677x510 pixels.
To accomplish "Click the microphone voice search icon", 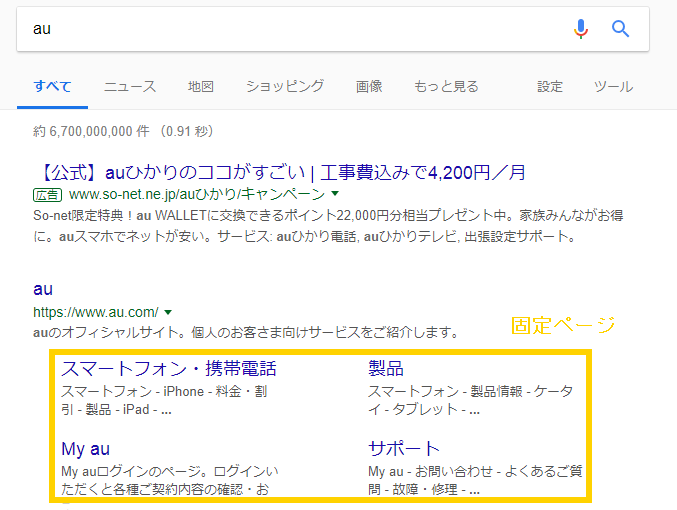I will tap(581, 29).
